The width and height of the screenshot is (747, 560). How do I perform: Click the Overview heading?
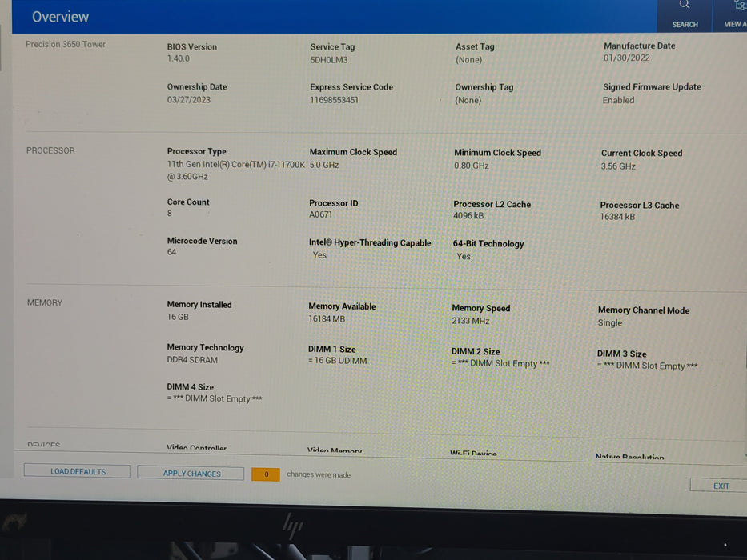pyautogui.click(x=61, y=17)
